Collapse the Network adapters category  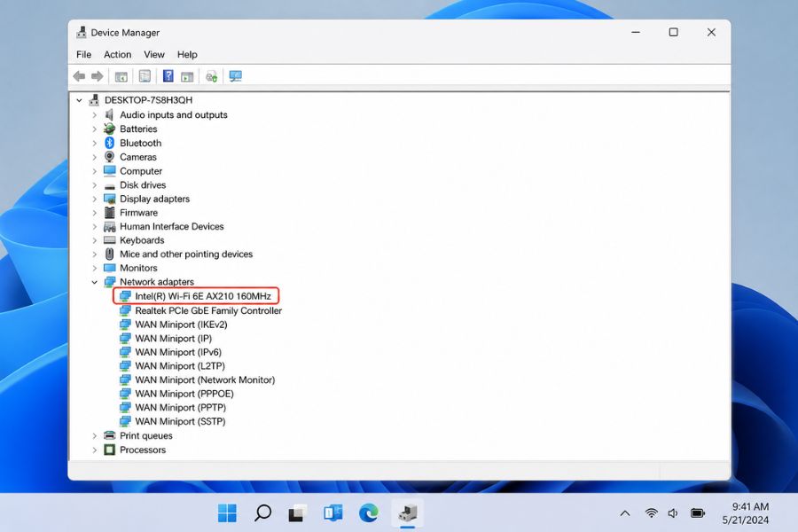[x=94, y=282]
